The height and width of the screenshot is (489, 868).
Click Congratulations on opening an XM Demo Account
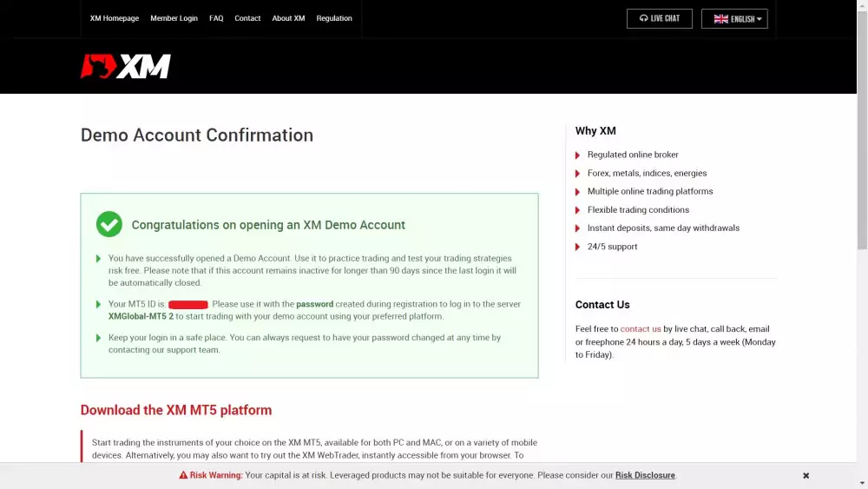point(268,225)
